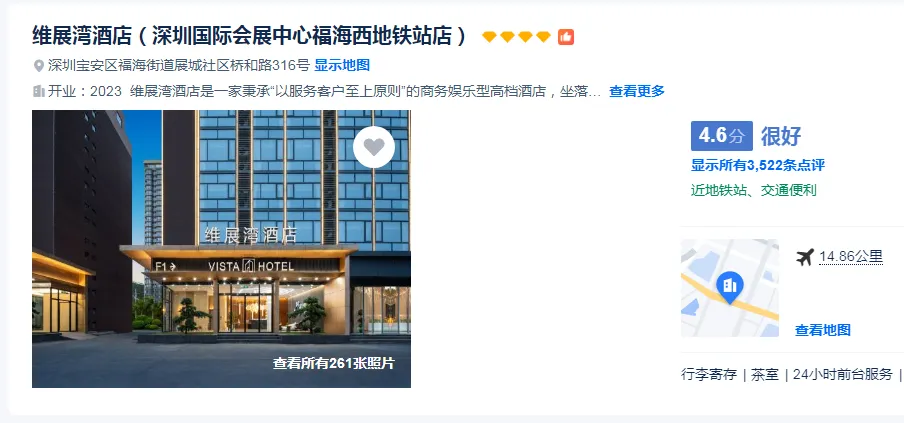
Task: Click the first diamond rating icon
Action: pyautogui.click(x=489, y=37)
